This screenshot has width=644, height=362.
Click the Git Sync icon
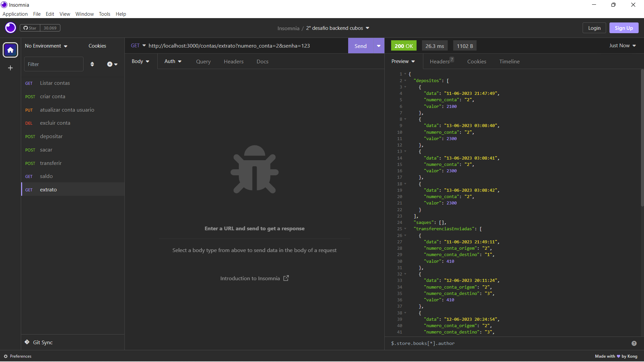(27, 342)
